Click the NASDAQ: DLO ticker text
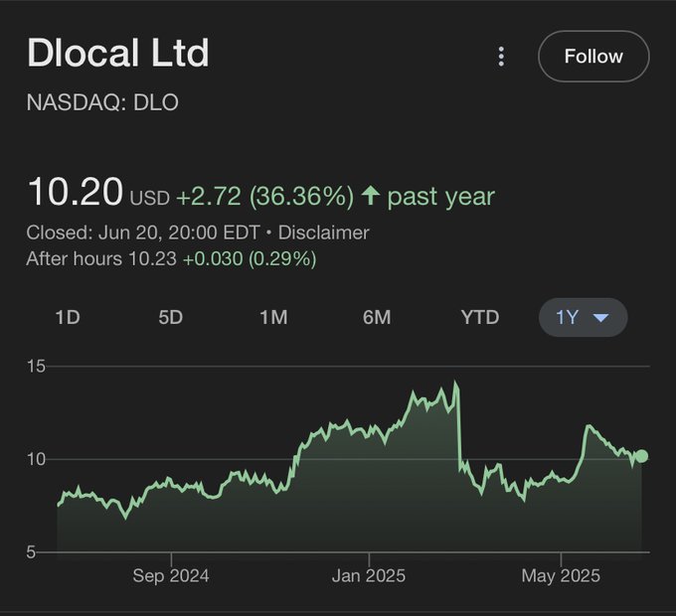Image resolution: width=676 pixels, height=616 pixels. click(102, 102)
